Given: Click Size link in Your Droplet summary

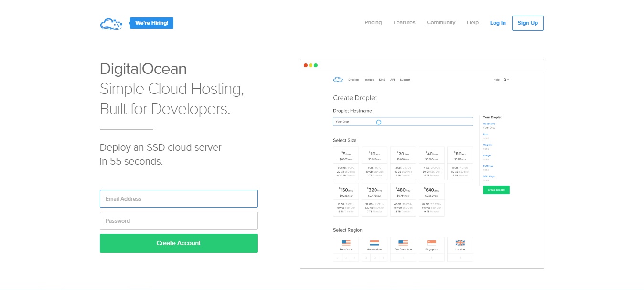Looking at the screenshot, I should tap(485, 135).
